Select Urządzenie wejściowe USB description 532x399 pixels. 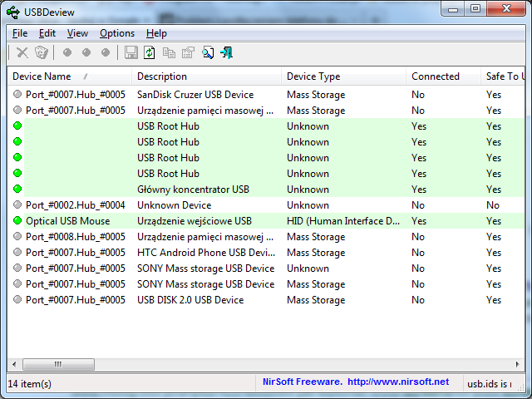click(x=195, y=221)
